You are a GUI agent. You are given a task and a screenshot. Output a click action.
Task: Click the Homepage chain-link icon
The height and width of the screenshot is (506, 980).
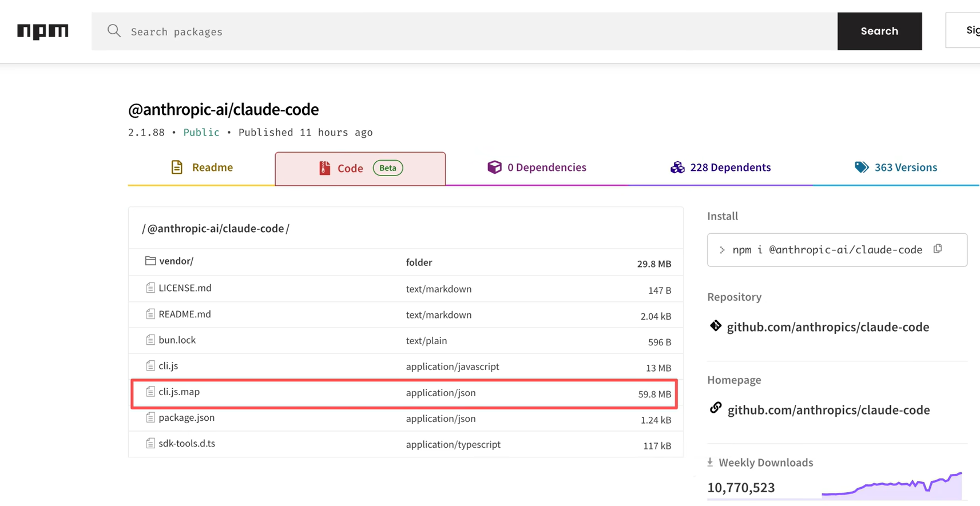click(x=716, y=408)
